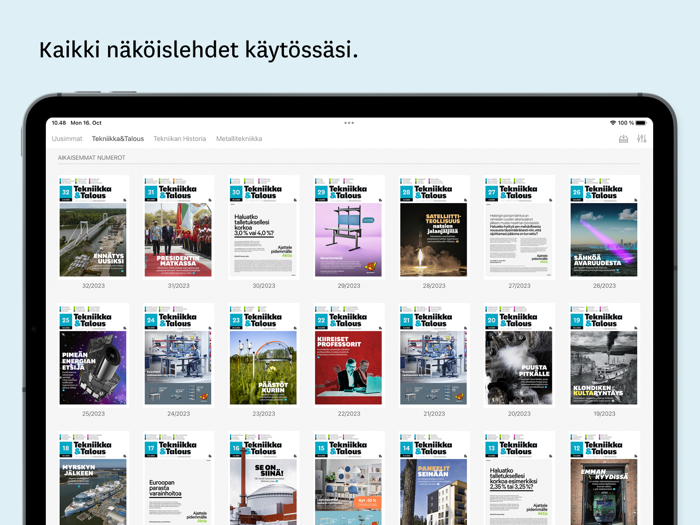
Task: Click the 31/2023 label
Action: 179,286
